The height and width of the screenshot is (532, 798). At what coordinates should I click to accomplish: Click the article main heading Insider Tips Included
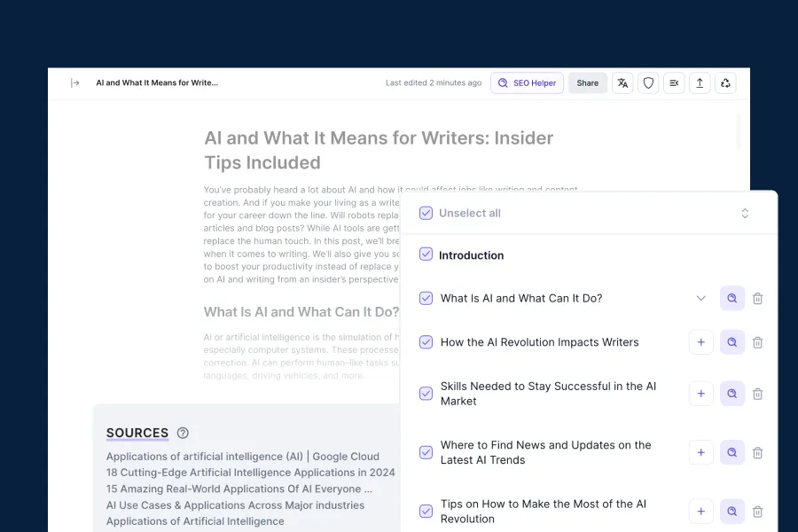pos(379,150)
